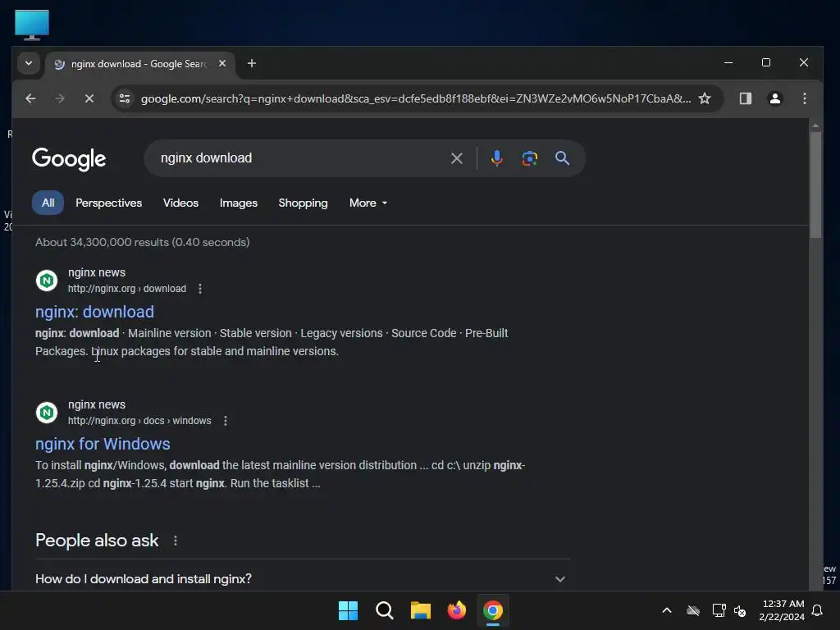Click nginx.org › docs › windows URL
Screen dimensions: 840x630
[139, 421]
